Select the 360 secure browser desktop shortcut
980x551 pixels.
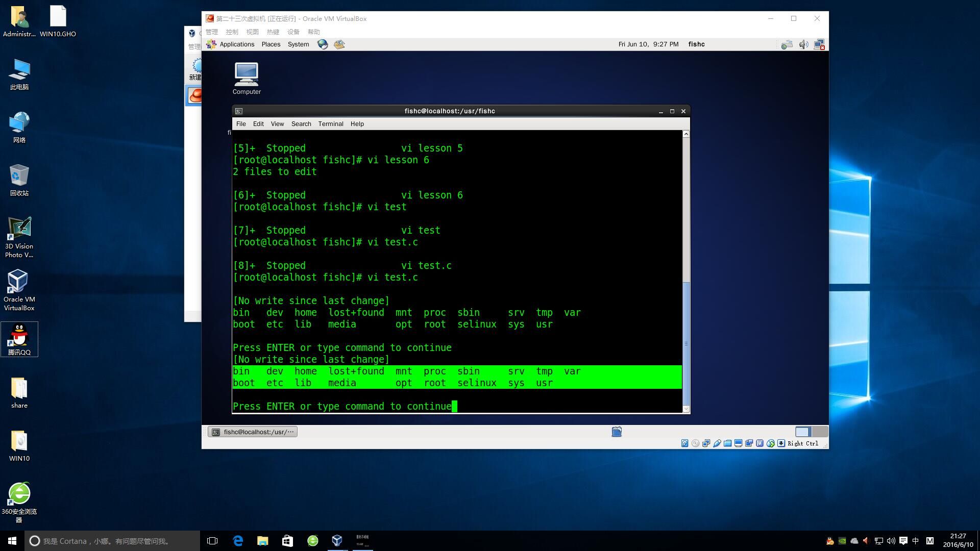pos(19,503)
